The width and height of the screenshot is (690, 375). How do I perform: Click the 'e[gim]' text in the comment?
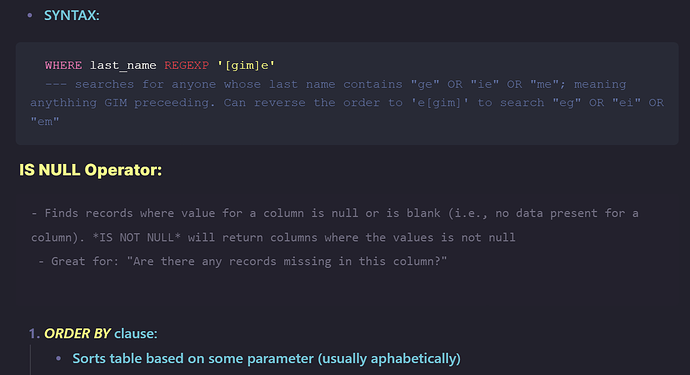pyautogui.click(x=440, y=103)
